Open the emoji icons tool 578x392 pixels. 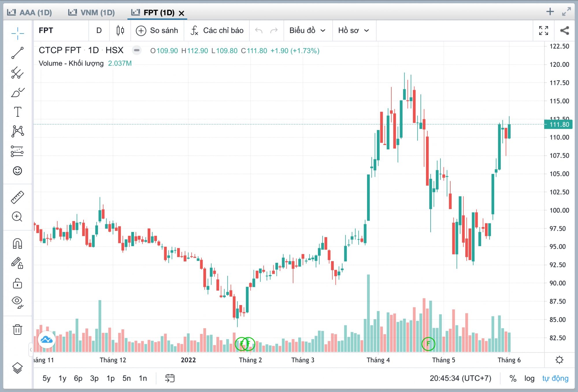(17, 171)
